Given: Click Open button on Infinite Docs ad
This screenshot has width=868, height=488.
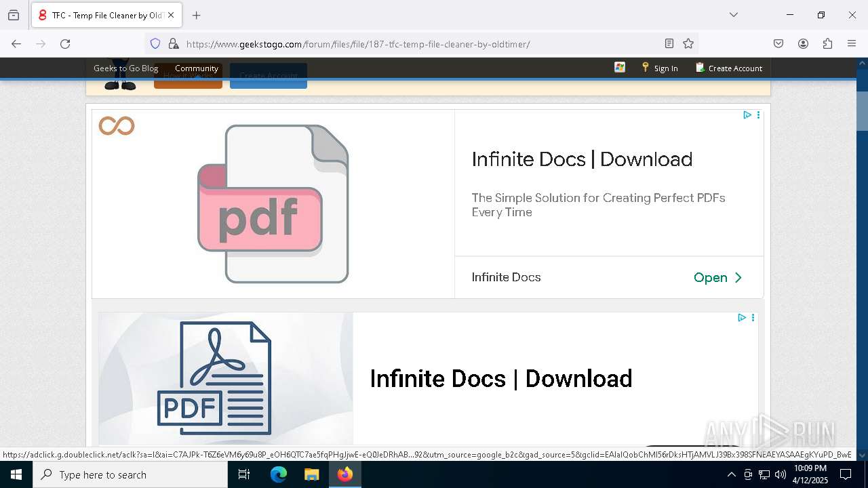Looking at the screenshot, I should pyautogui.click(x=717, y=277).
